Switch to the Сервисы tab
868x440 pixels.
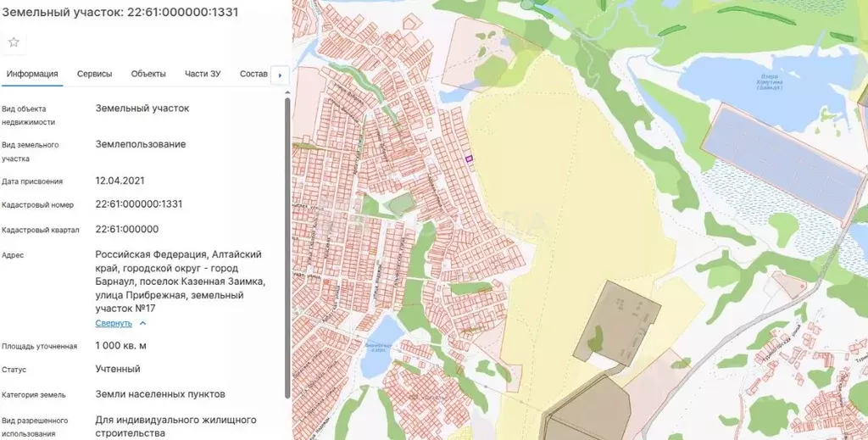point(94,74)
